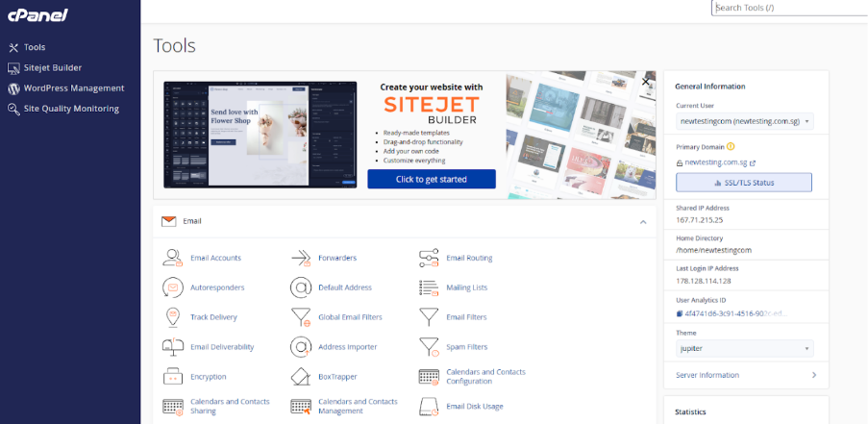Open the Theme jupiter dropdown
Screen dimensions: 868x424
[x=744, y=348]
